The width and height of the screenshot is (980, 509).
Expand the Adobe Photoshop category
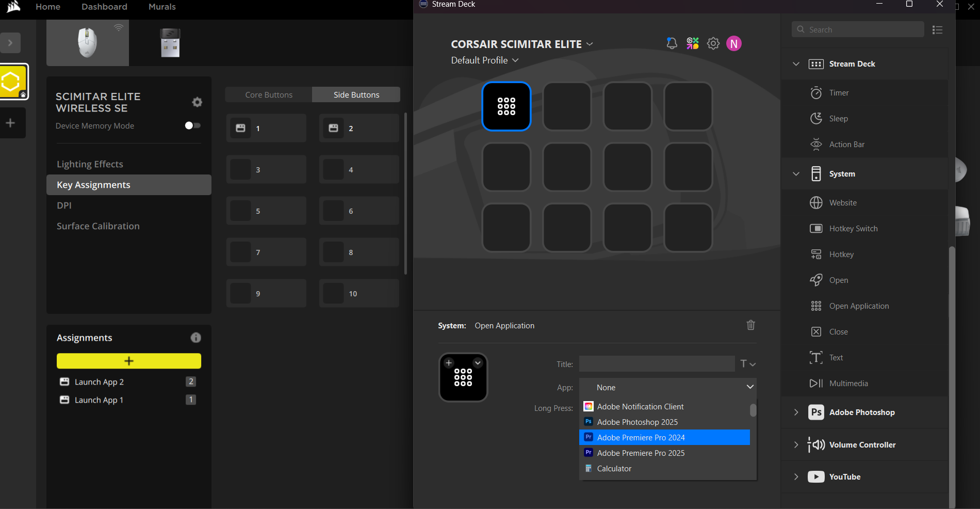[x=796, y=412]
